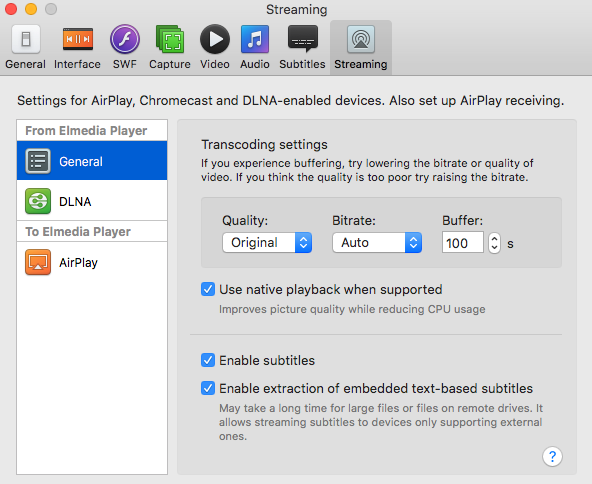Disable Use native playback when supported
Screen dimensions: 592x484
[x=208, y=289]
